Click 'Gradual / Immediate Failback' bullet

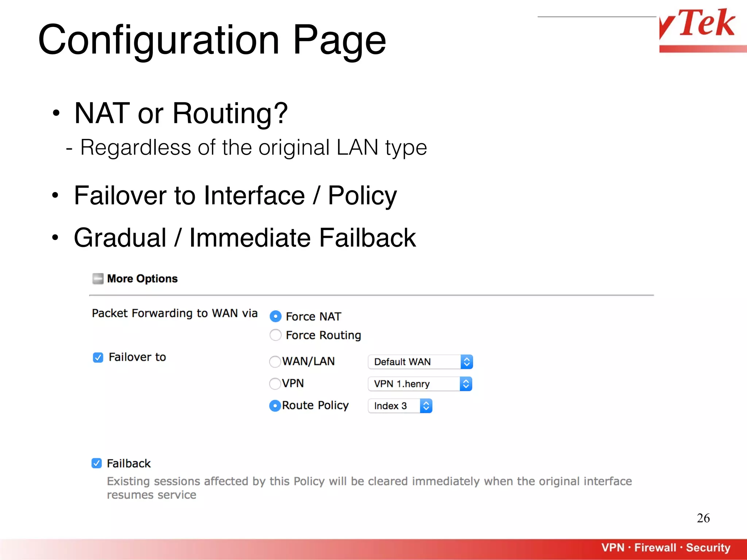tap(245, 238)
